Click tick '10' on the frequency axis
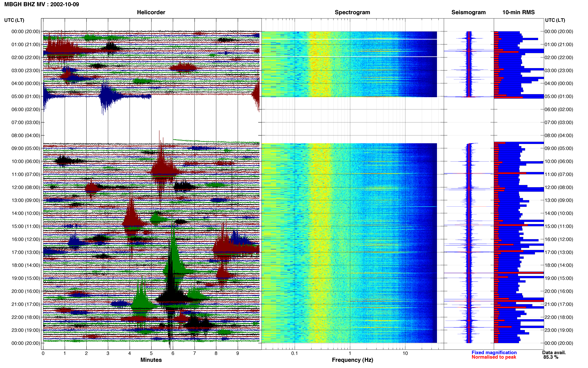This screenshot has height=368, width=588. [x=405, y=353]
